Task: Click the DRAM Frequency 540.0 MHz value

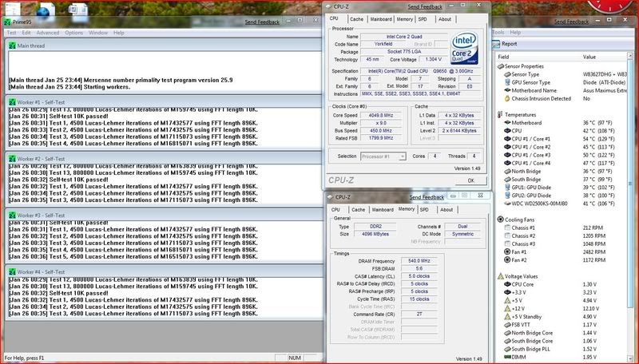Action: [419, 261]
